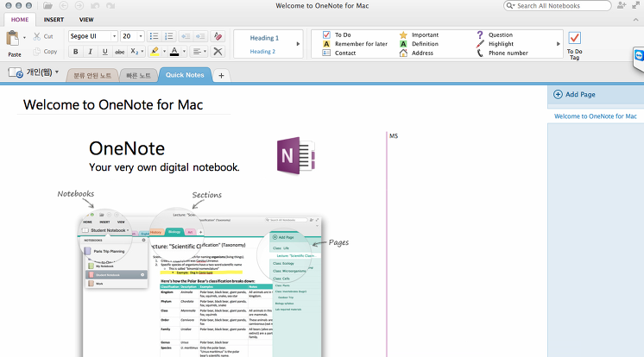
Task: Collapse the ribbon with chevron
Action: [635, 19]
